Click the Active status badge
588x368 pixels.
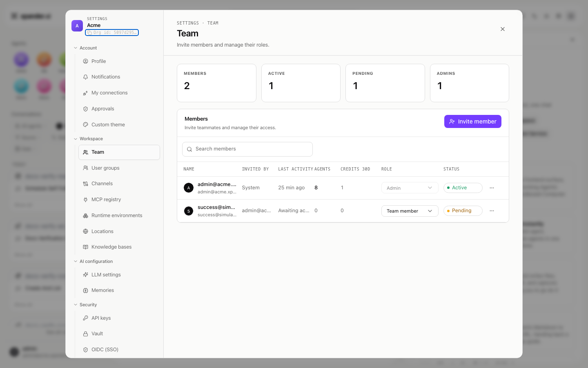point(463,188)
